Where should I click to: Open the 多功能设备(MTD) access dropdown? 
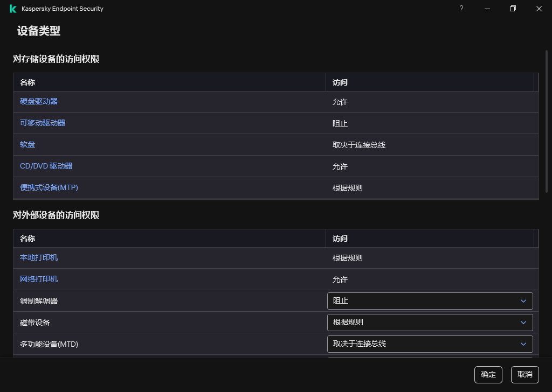tap(430, 344)
